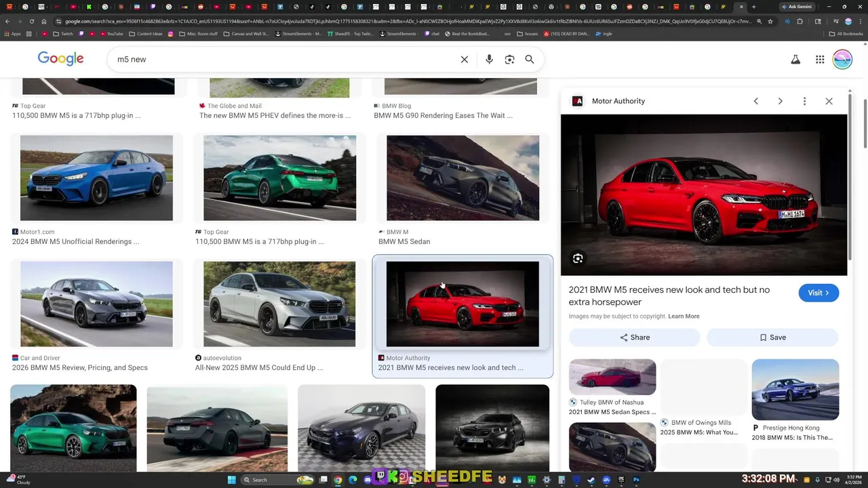This screenshot has height=488, width=868.
Task: Open 'BMW M5 G90 Rendering Eases The Wait' link
Action: pyautogui.click(x=443, y=116)
